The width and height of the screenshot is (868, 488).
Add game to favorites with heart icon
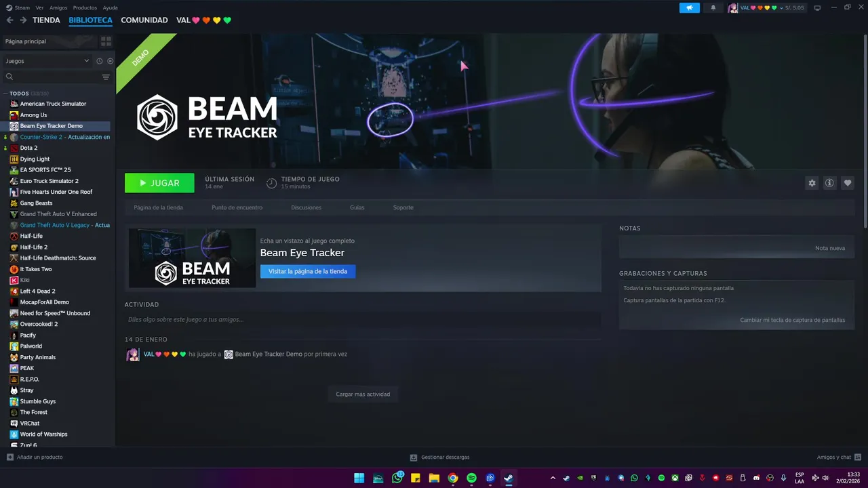(x=848, y=183)
